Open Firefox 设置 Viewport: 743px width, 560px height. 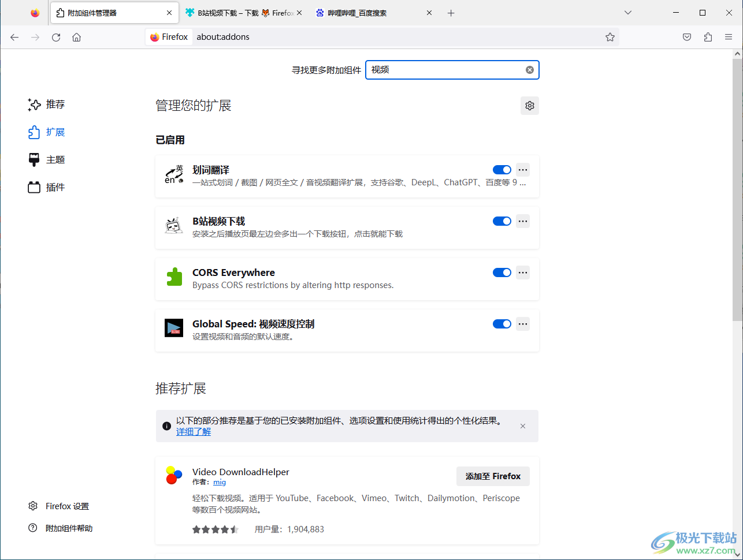60,506
